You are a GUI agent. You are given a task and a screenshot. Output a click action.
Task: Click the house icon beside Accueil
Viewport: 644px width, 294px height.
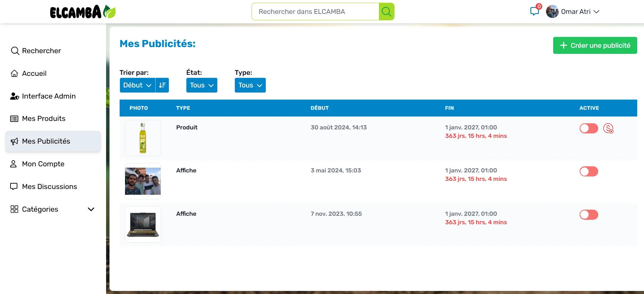(x=14, y=73)
